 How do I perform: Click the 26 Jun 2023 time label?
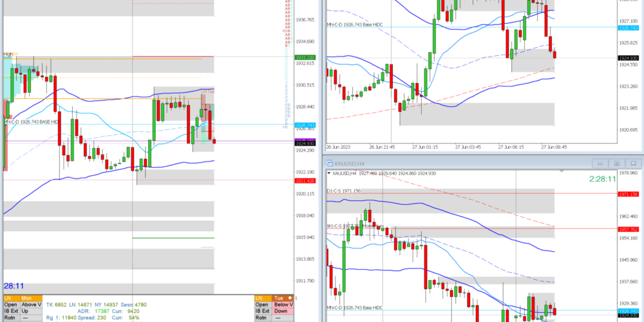[x=337, y=147]
